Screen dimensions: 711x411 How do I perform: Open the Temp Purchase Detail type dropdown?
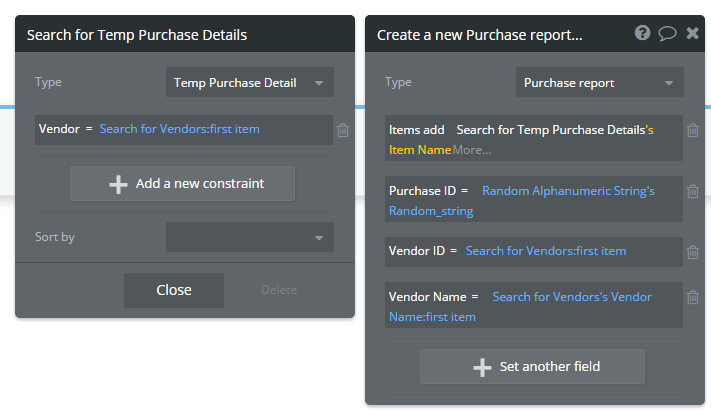click(249, 83)
